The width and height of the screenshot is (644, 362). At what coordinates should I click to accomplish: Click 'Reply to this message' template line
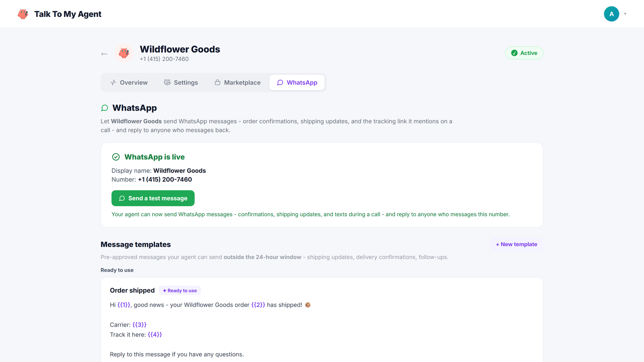click(x=177, y=354)
